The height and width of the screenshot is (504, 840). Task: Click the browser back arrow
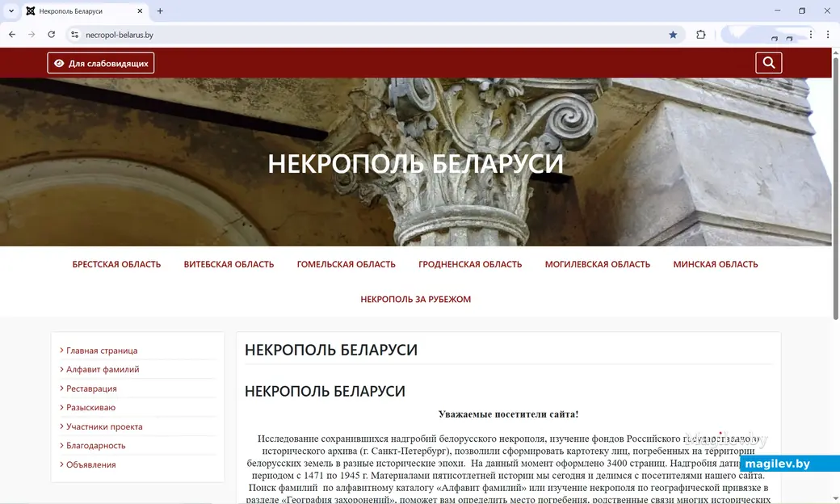pyautogui.click(x=11, y=35)
